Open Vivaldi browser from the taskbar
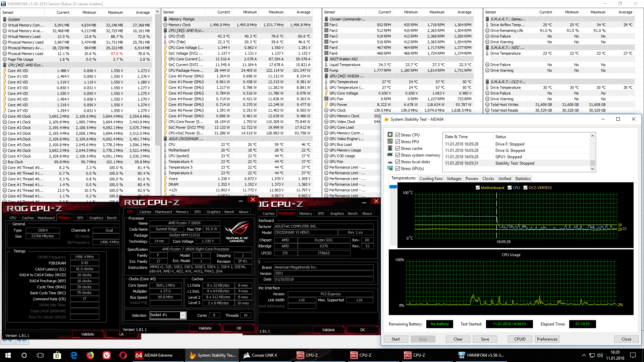The height and width of the screenshot is (362, 644). [107, 355]
